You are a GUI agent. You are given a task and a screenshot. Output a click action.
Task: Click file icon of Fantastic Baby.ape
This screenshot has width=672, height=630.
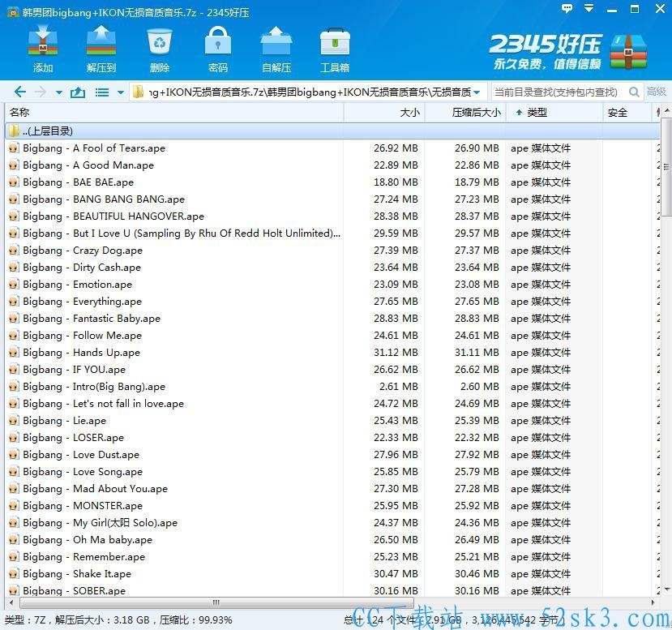(14, 319)
